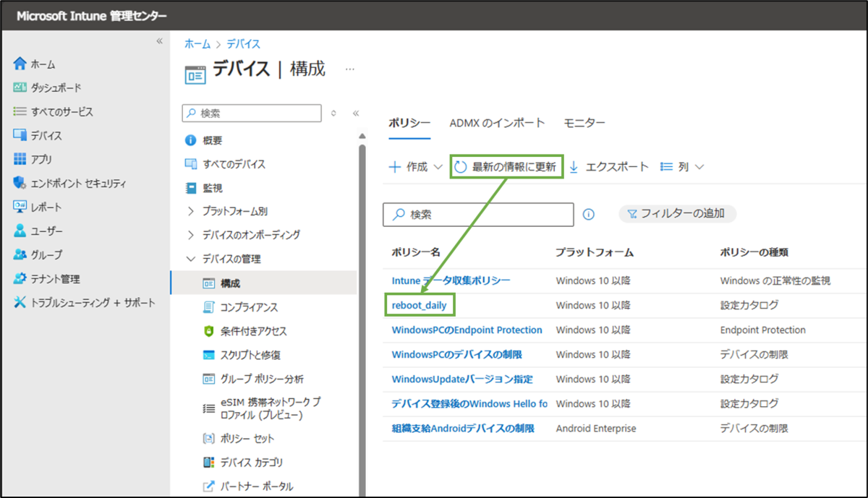Click the 構成 menu icon
868x498 pixels.
(208, 283)
